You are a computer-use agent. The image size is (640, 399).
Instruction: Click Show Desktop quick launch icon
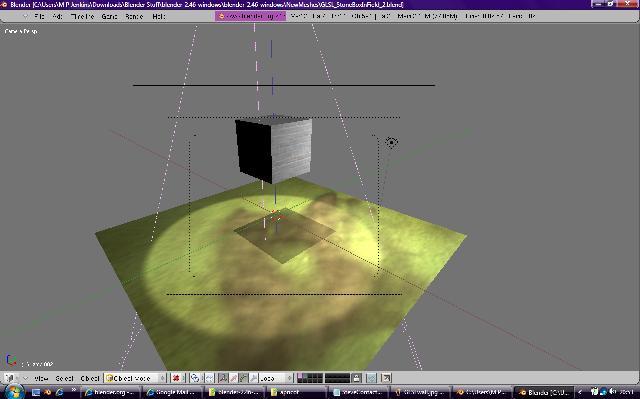(36, 392)
